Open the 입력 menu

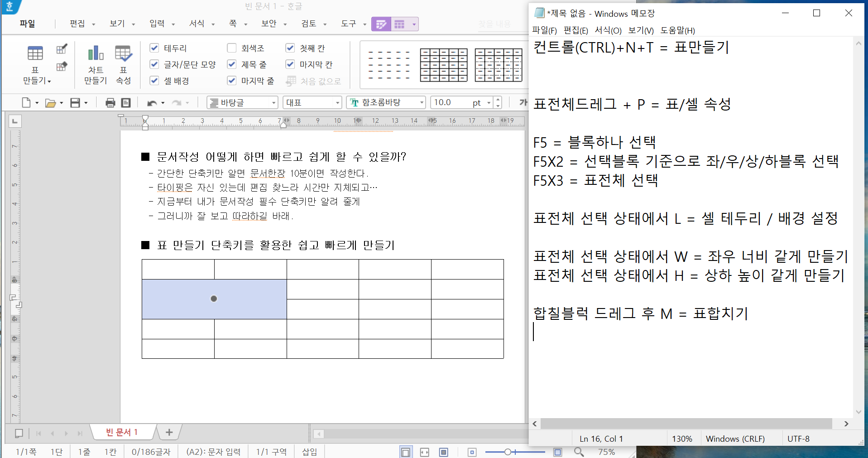point(157,24)
